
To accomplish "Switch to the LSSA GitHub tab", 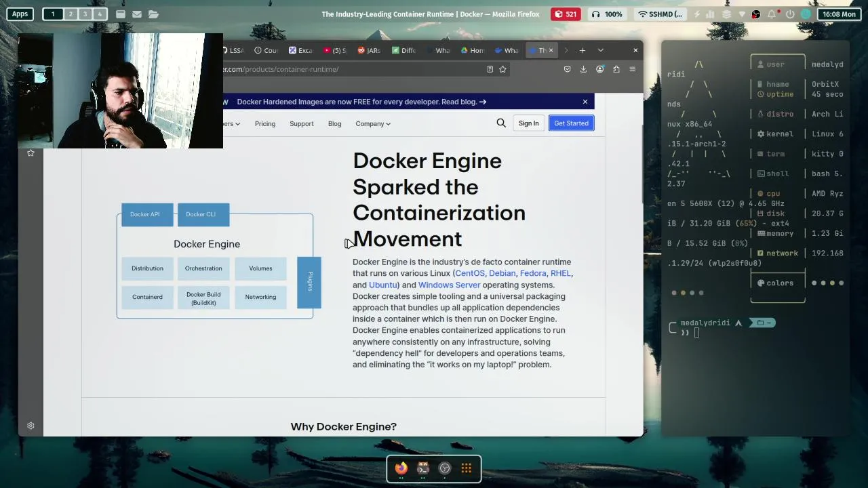I will 233,50.
